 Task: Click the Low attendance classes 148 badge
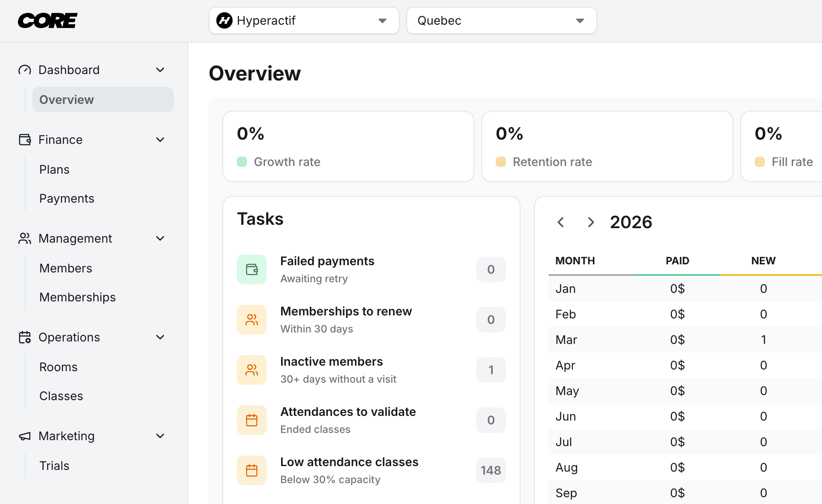tap(491, 470)
